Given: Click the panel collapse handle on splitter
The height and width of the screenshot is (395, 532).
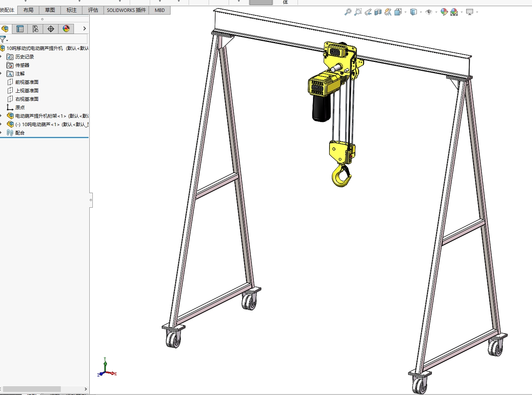Looking at the screenshot, I should click(91, 200).
